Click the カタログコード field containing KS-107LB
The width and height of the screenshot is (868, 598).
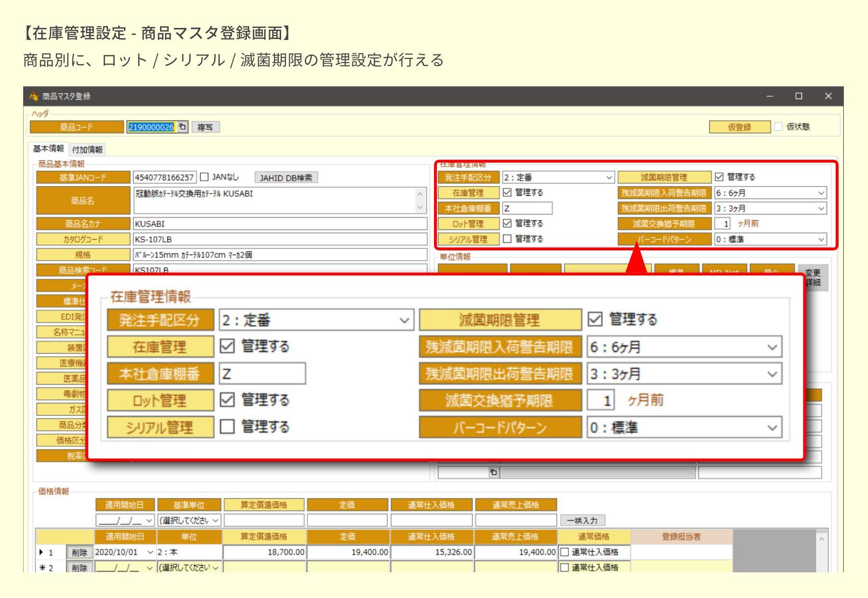click(x=280, y=239)
